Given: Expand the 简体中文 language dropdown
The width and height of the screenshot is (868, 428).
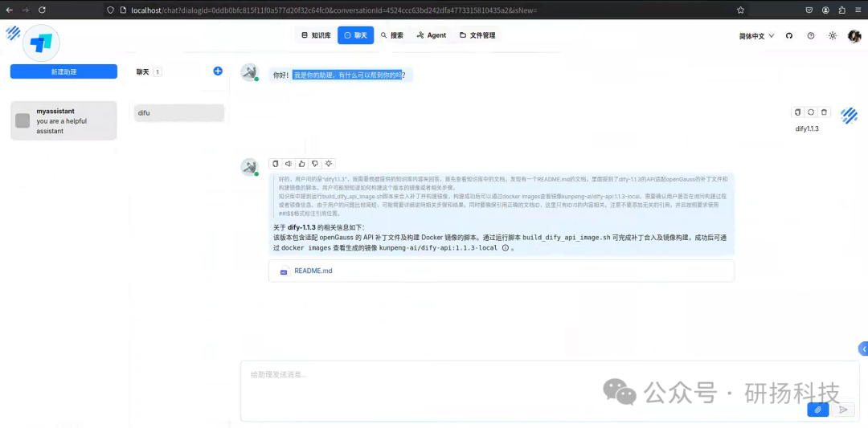Looking at the screenshot, I should (756, 36).
